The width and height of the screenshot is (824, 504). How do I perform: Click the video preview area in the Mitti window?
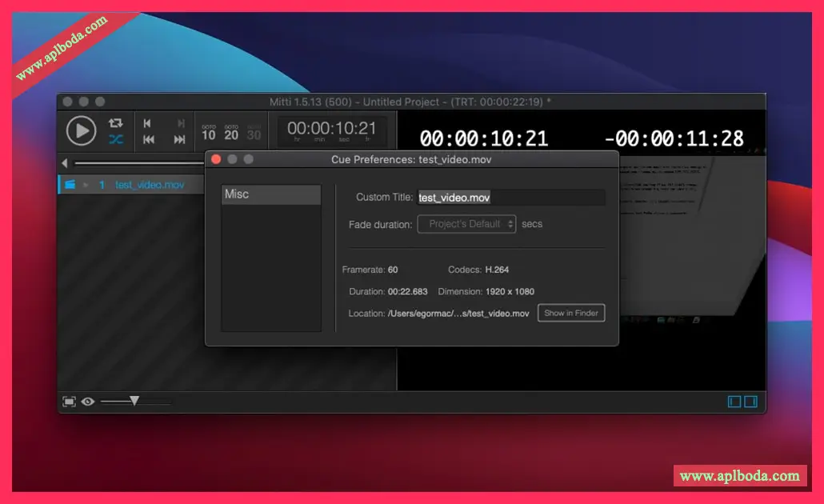691,237
